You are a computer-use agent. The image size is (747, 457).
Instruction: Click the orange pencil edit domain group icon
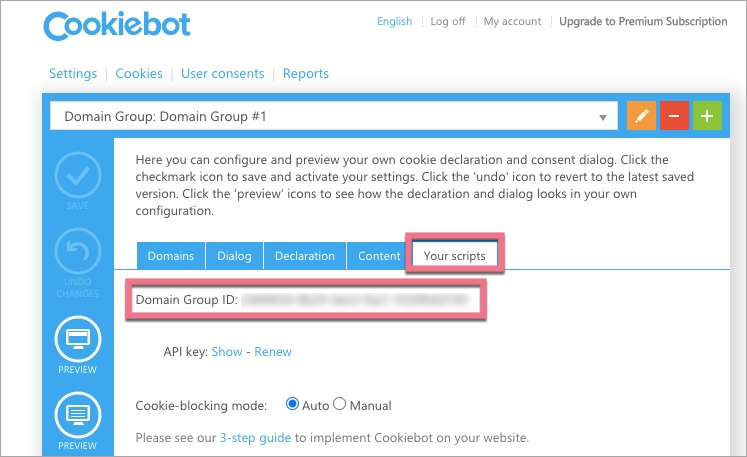pyautogui.click(x=641, y=116)
